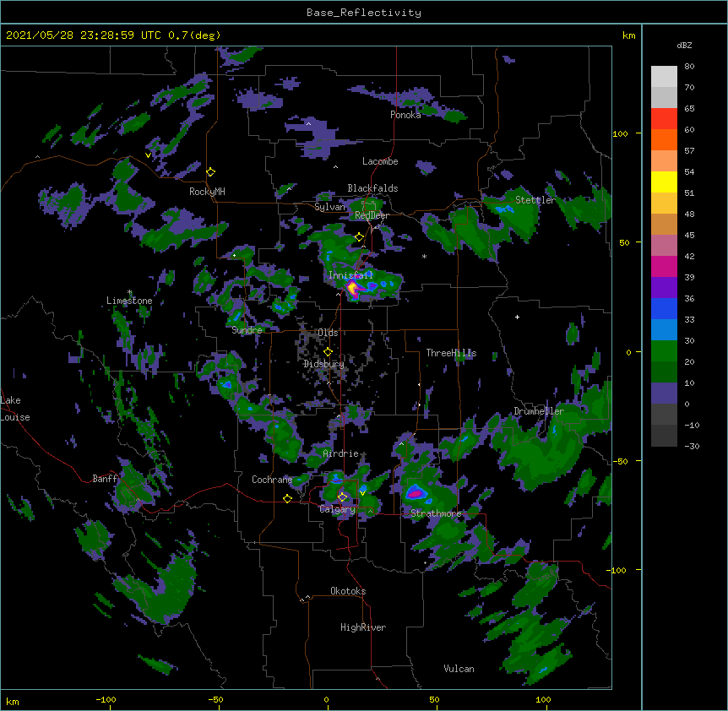Click the Sundre city label
Image resolution: width=728 pixels, height=711 pixels.
coord(247,330)
